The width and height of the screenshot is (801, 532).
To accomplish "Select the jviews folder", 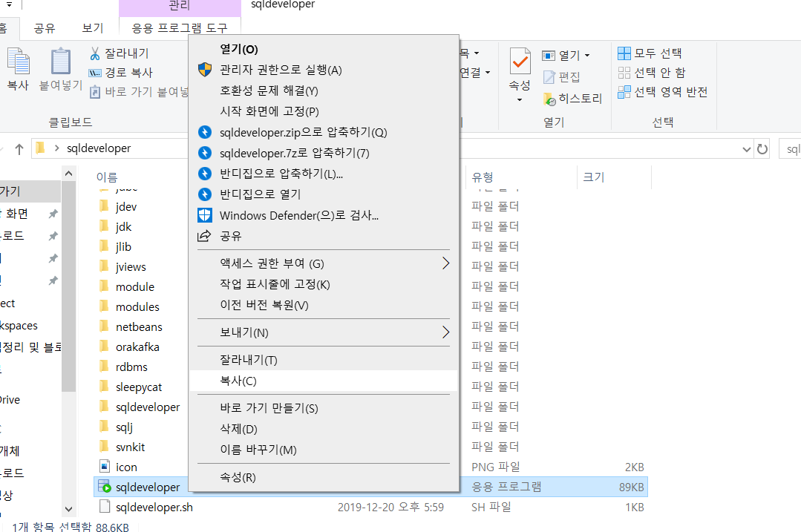I will click(x=130, y=266).
